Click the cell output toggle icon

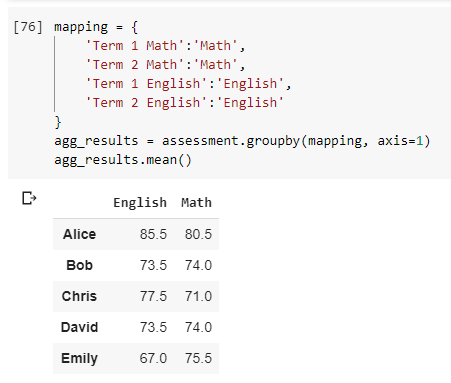[29, 198]
